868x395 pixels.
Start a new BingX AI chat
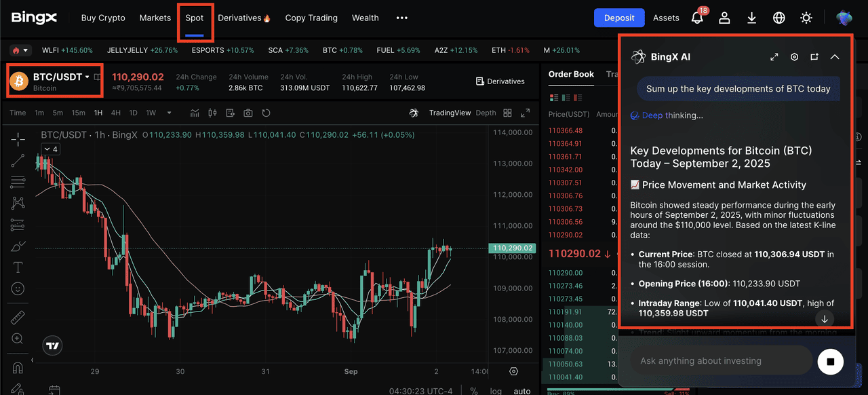[x=814, y=57]
